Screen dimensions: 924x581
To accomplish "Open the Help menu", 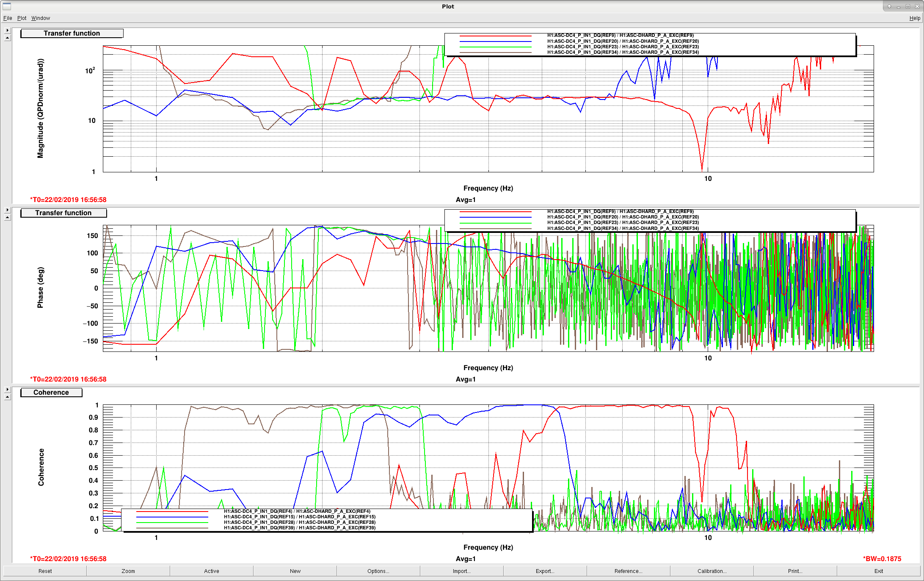I will pyautogui.click(x=915, y=18).
